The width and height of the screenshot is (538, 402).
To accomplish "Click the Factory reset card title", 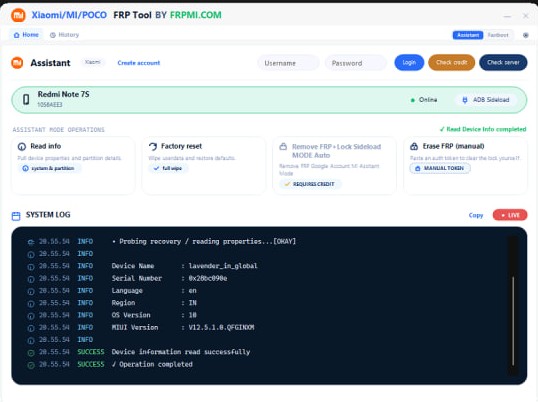I will pos(182,146).
